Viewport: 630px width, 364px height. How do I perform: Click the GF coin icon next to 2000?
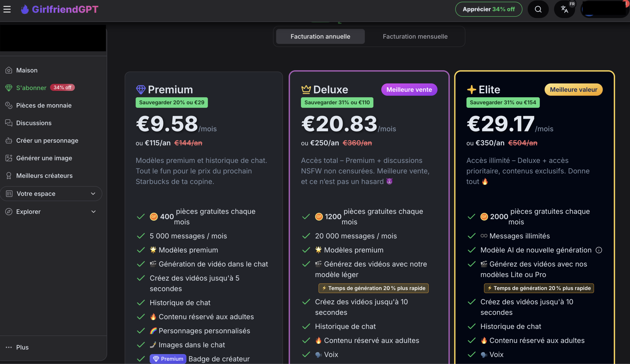(x=484, y=217)
